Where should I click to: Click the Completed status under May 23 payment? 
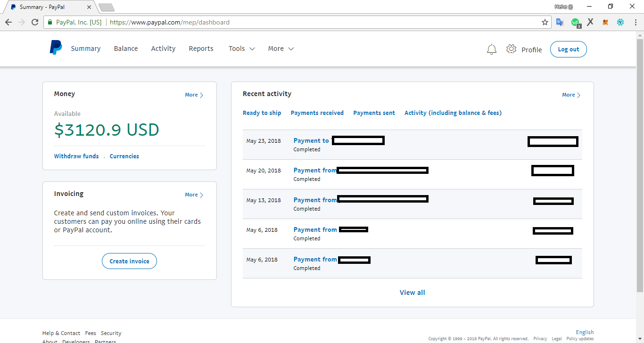[x=307, y=149]
